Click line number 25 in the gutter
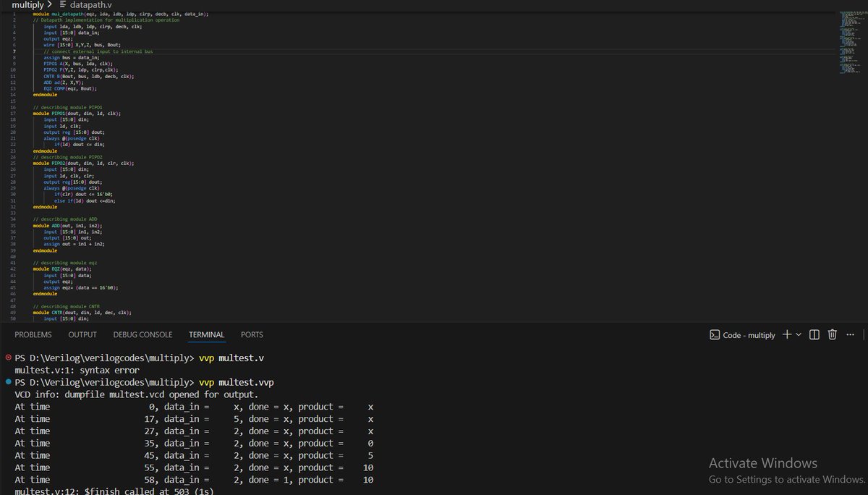 [x=13, y=164]
